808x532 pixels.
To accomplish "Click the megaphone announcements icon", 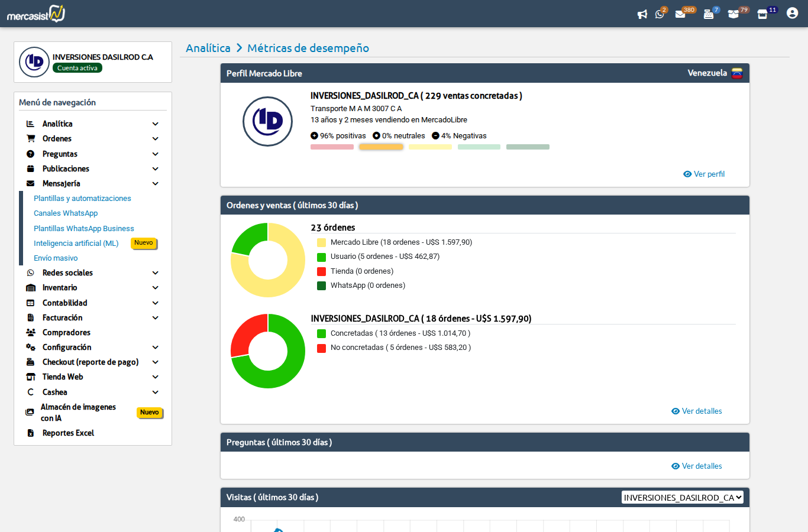I will 642,14.
